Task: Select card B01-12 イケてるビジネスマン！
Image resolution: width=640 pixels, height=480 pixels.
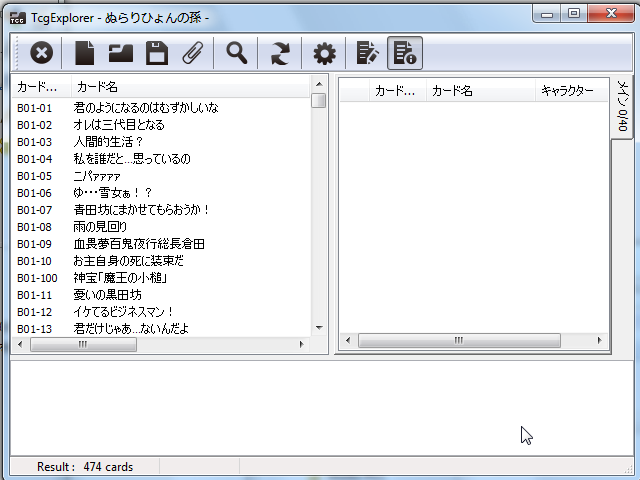Action: (x=161, y=312)
